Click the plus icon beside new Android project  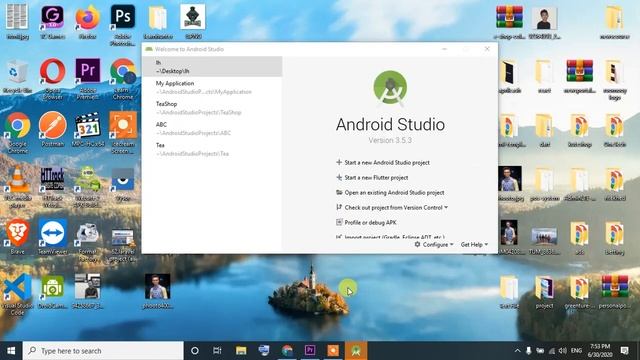point(339,162)
